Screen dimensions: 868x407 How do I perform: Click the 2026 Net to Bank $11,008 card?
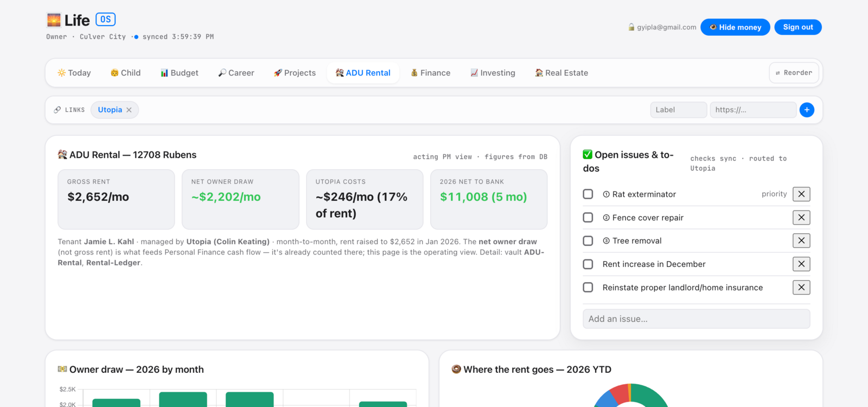pyautogui.click(x=489, y=199)
